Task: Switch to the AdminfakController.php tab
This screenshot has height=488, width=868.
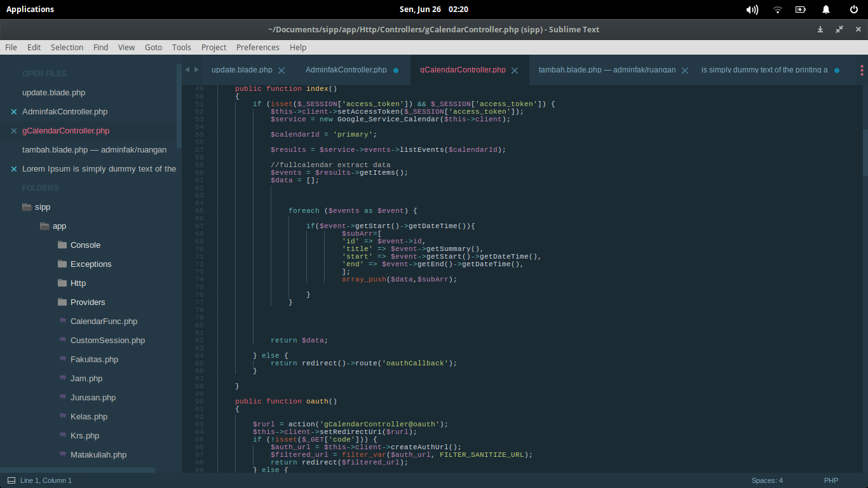Action: 346,70
